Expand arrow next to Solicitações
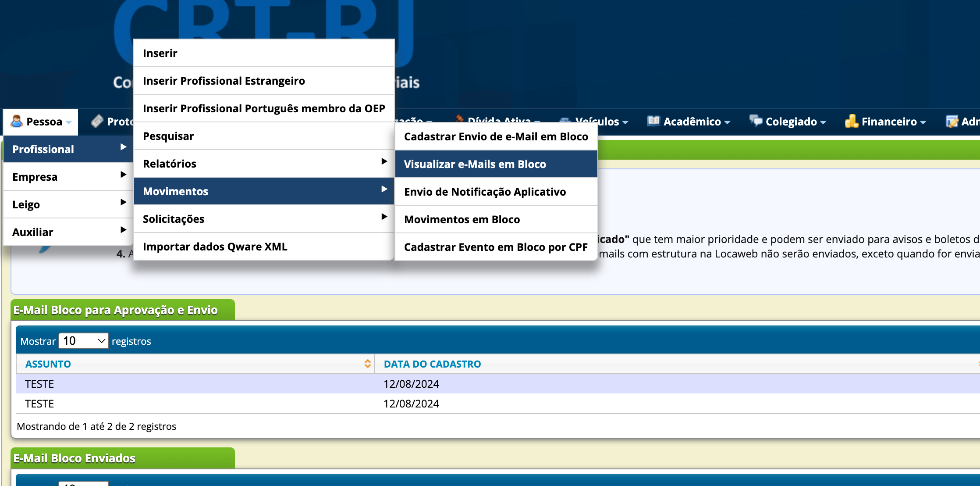The width and height of the screenshot is (980, 486). [384, 217]
